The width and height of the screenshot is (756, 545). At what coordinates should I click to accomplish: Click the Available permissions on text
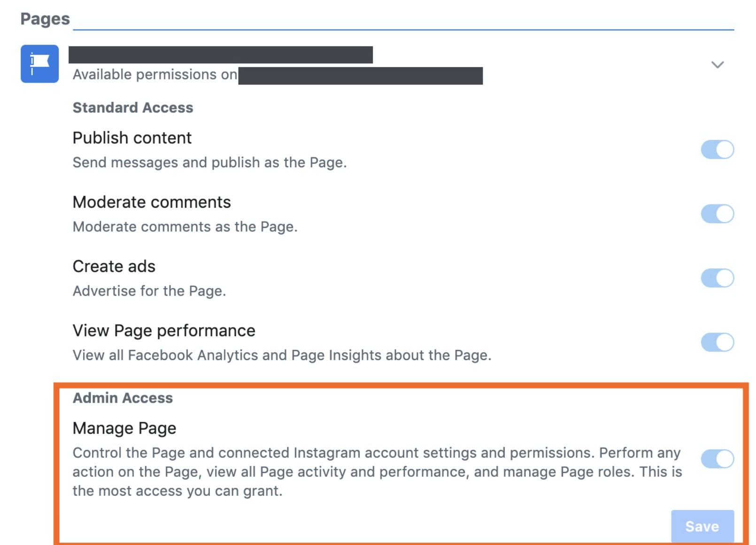tap(155, 75)
